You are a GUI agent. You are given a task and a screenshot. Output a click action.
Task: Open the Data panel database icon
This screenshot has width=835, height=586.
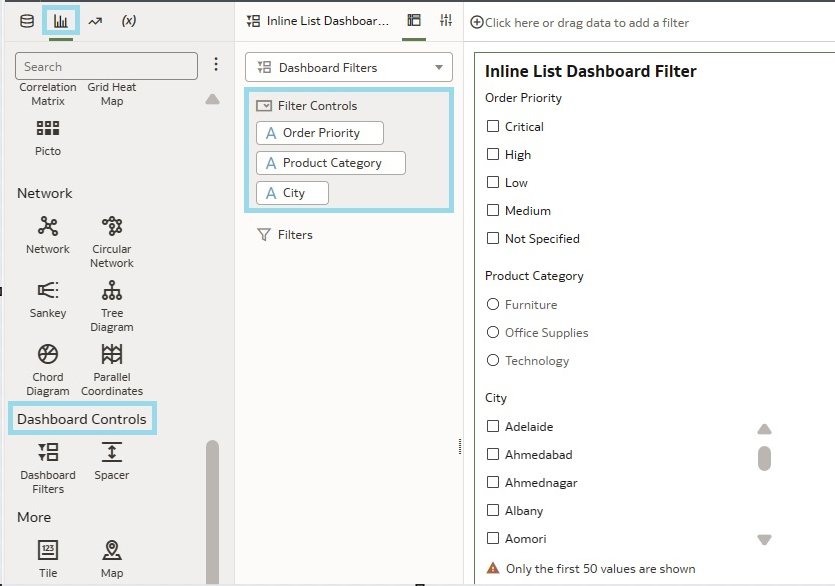pyautogui.click(x=27, y=21)
